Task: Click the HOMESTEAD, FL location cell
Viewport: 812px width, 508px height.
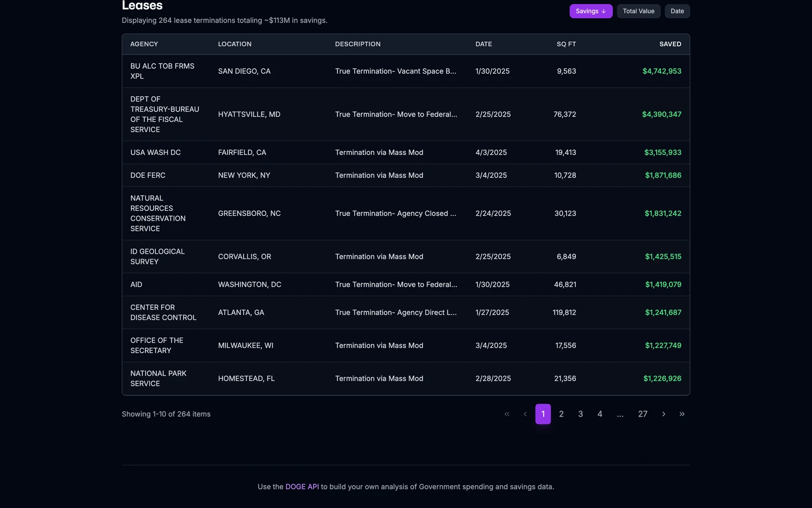Action: (246, 378)
